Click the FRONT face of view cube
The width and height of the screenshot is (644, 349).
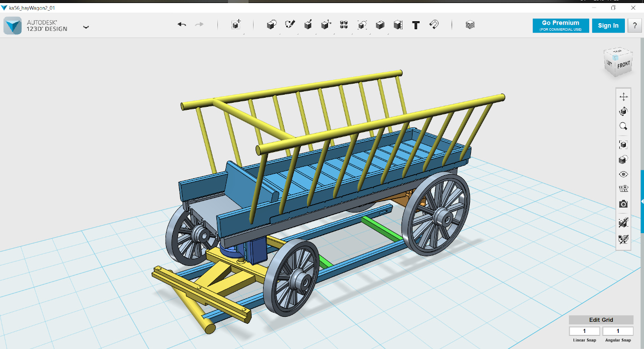click(624, 65)
